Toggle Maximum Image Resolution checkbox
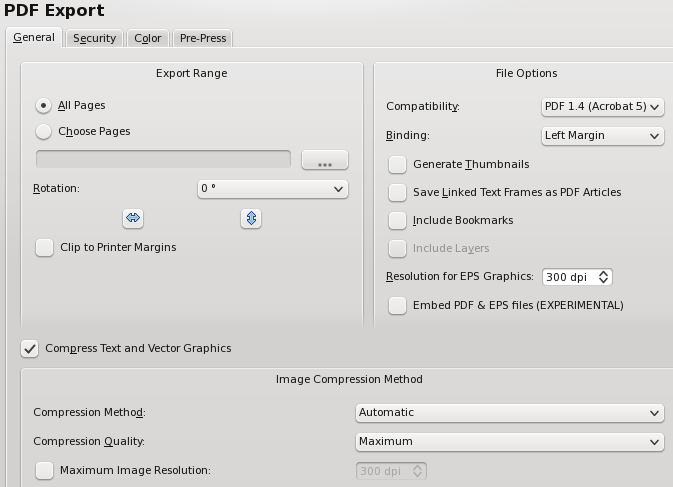Screen dimensions: 673x487 (x=45, y=469)
